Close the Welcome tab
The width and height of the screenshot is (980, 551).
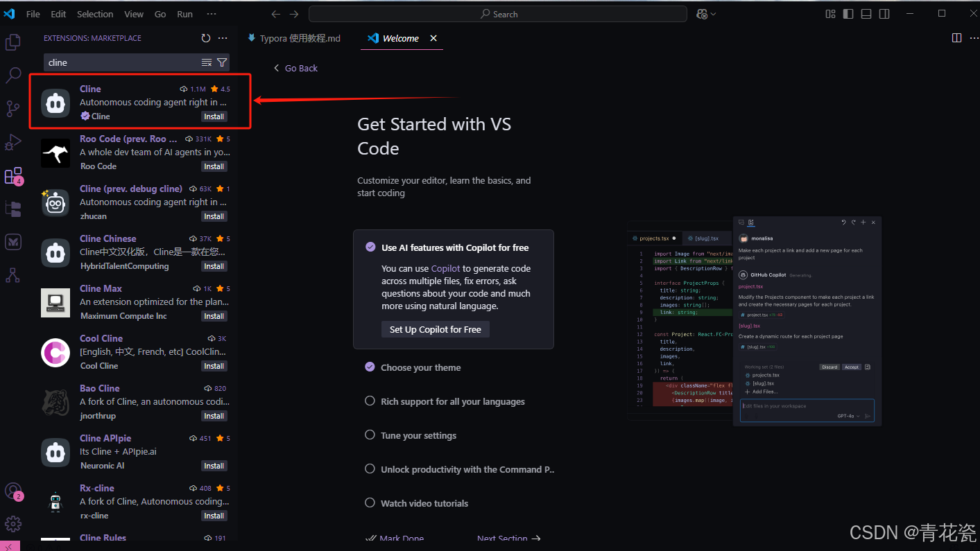pos(433,38)
